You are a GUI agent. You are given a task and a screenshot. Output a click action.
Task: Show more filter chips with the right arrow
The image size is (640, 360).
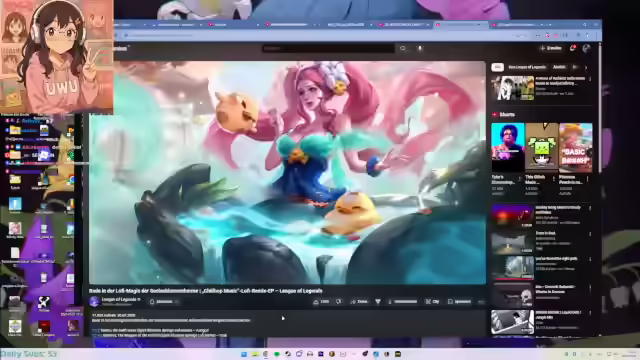pos(586,67)
